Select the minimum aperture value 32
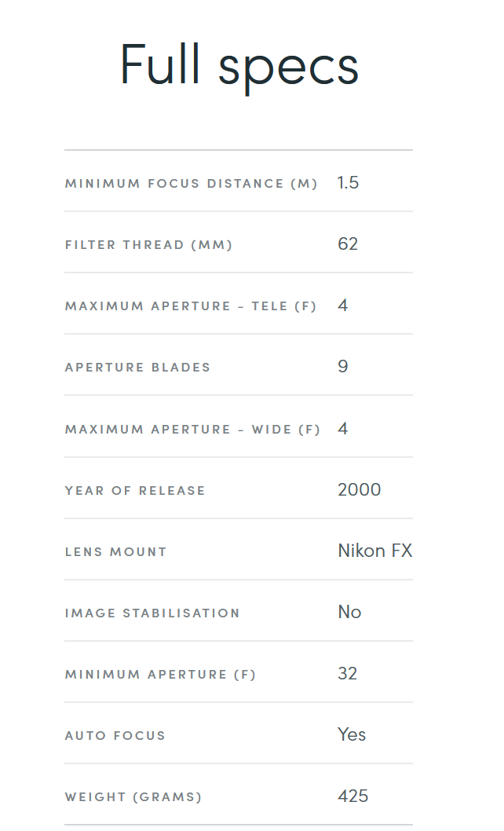This screenshot has width=504, height=831. 347,674
